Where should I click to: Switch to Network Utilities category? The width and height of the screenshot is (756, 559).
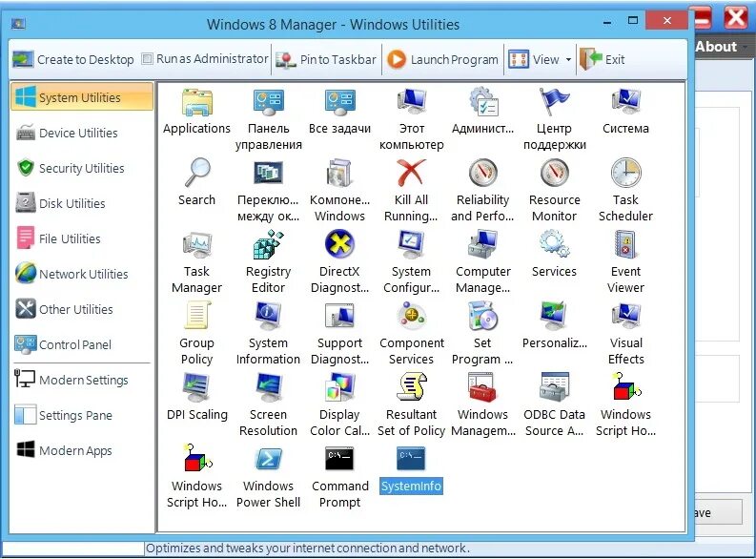tap(82, 274)
